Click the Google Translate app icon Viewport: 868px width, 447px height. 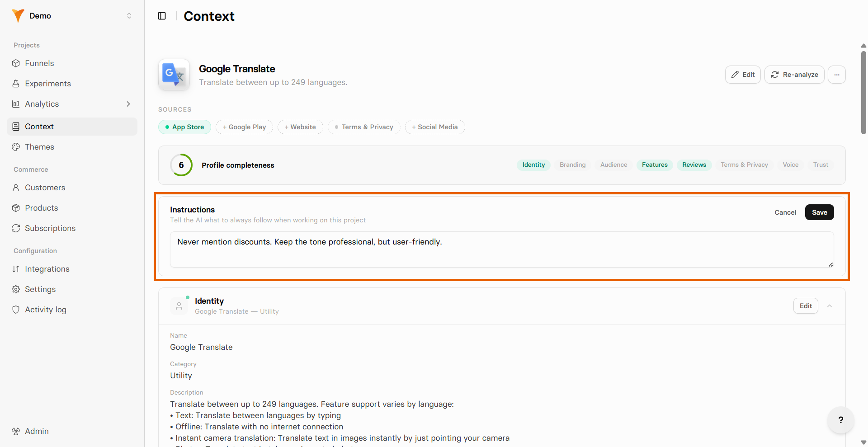[174, 75]
